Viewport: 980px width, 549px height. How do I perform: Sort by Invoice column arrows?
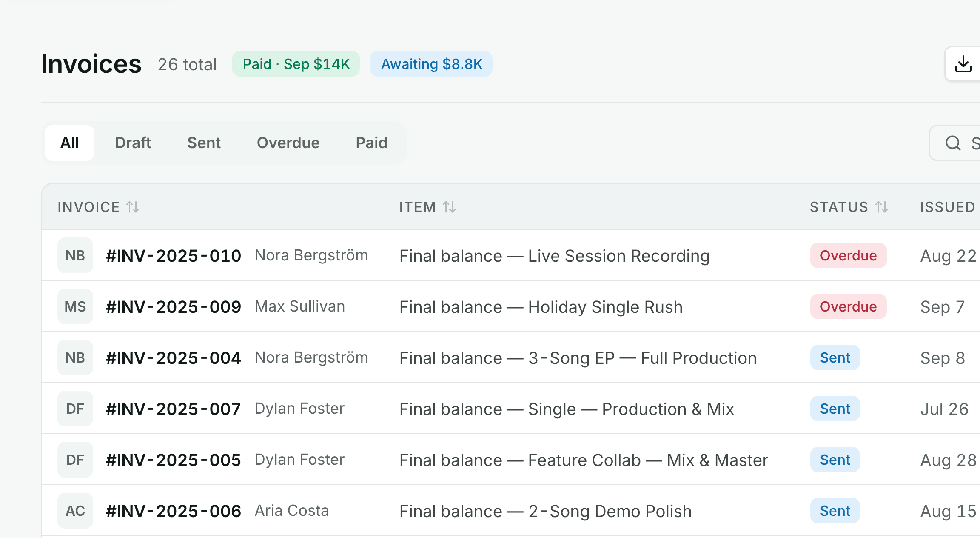click(x=133, y=207)
